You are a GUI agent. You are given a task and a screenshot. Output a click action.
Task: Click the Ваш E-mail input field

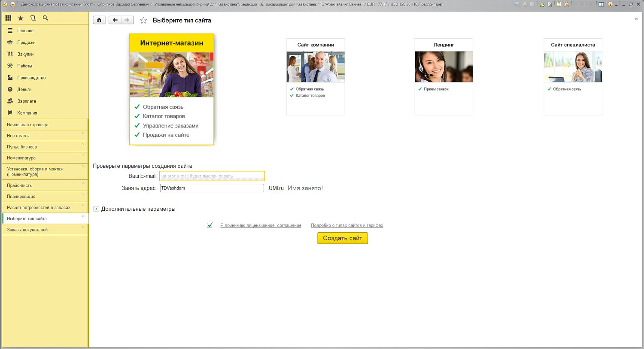tap(212, 176)
